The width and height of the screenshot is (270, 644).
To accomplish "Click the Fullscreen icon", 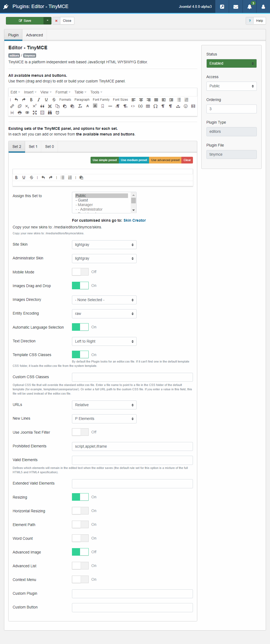I will [x=35, y=113].
